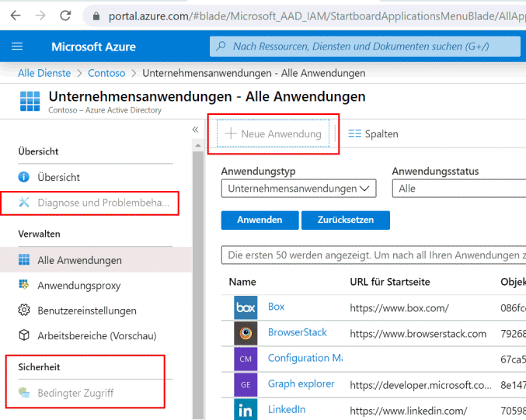Viewport: 526px width, 420px height.
Task: Click the cube icon for Arbeitsbereiche
Action: [24, 335]
